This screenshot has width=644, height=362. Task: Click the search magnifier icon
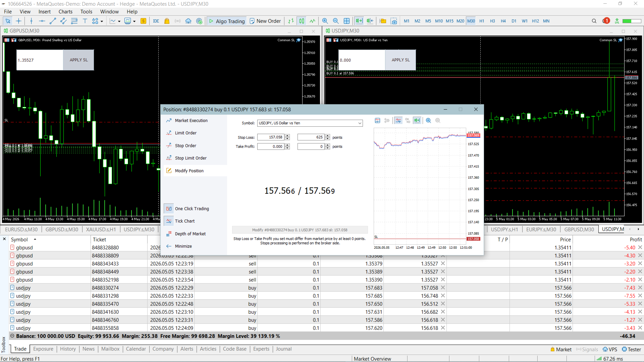594,21
